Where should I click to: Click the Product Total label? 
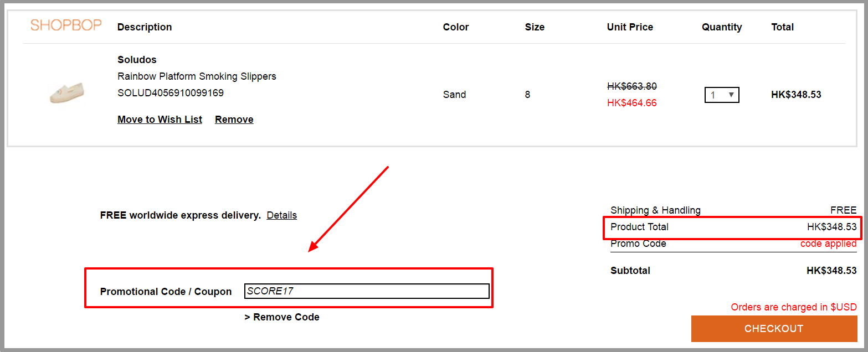(639, 227)
